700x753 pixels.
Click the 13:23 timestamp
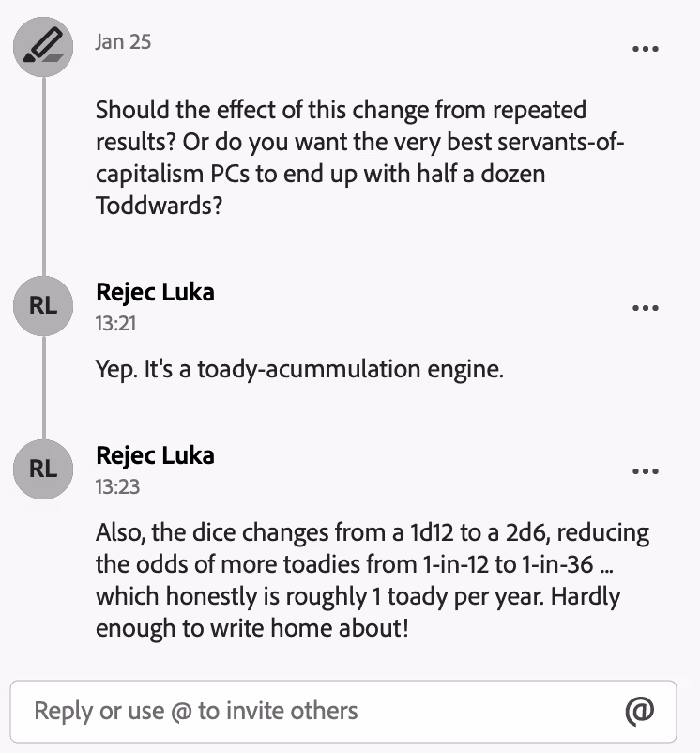point(114,486)
